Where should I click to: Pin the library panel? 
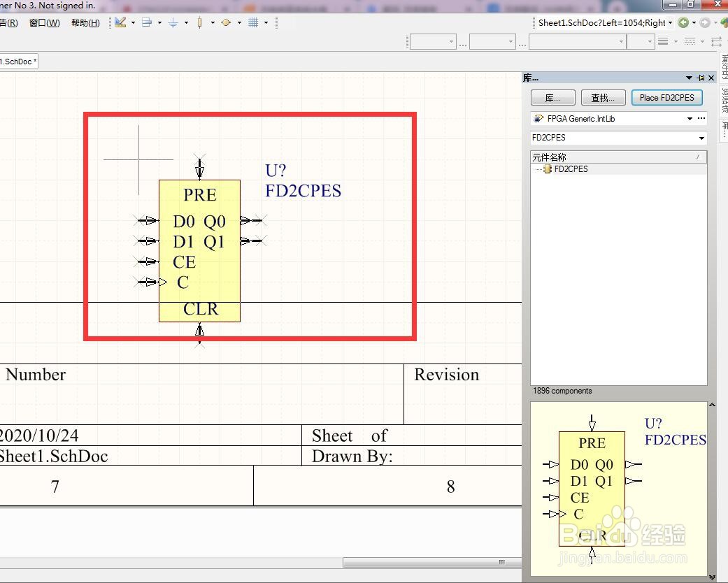pos(701,78)
